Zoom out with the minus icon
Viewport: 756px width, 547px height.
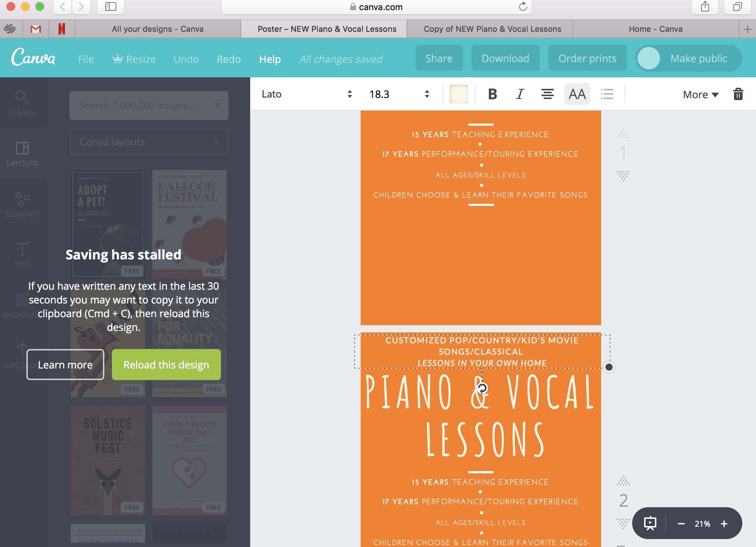(681, 524)
